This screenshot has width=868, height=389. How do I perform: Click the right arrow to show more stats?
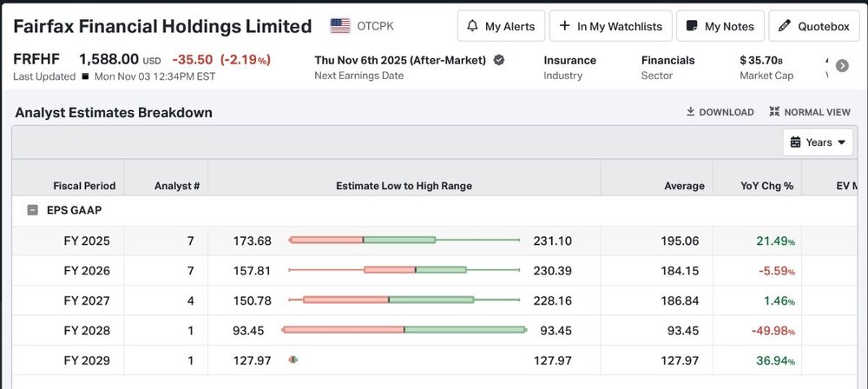click(842, 66)
